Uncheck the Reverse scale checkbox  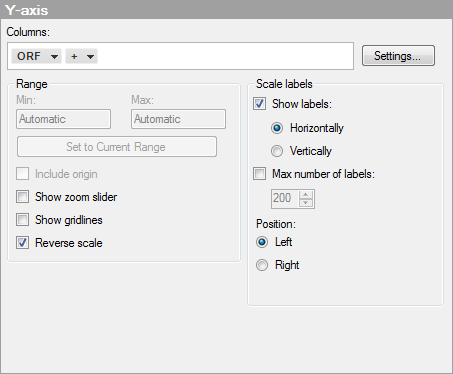pyautogui.click(x=22, y=243)
